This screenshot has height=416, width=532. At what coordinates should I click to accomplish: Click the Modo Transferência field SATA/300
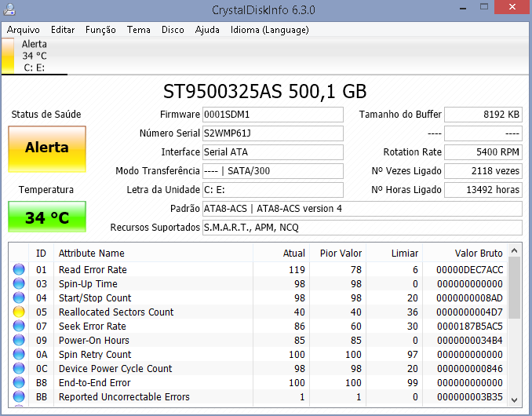coord(273,171)
